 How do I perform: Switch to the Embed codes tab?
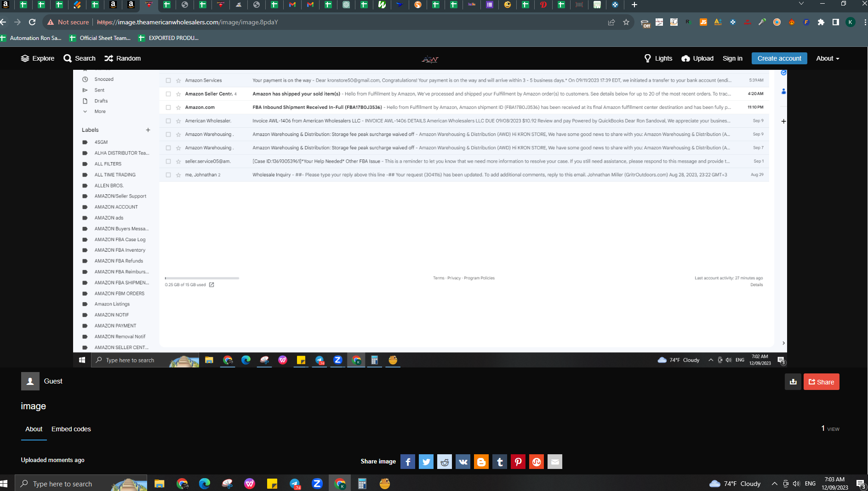pyautogui.click(x=71, y=429)
